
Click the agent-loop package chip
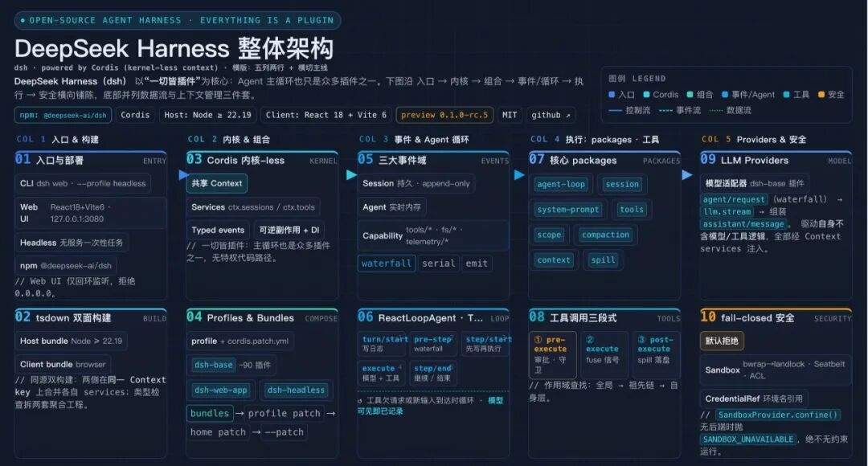[x=561, y=184]
